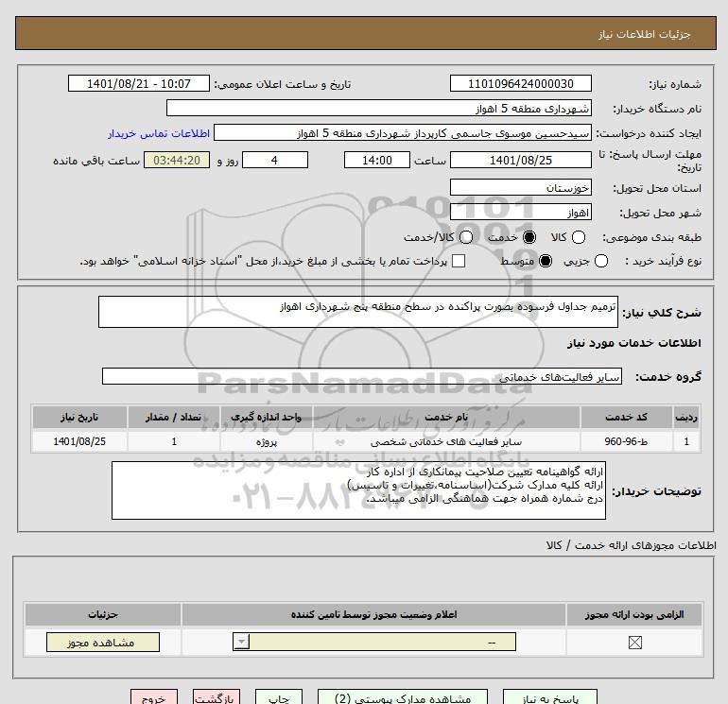Click the پروژه unit cell
The width and height of the screenshot is (728, 704).
click(266, 441)
